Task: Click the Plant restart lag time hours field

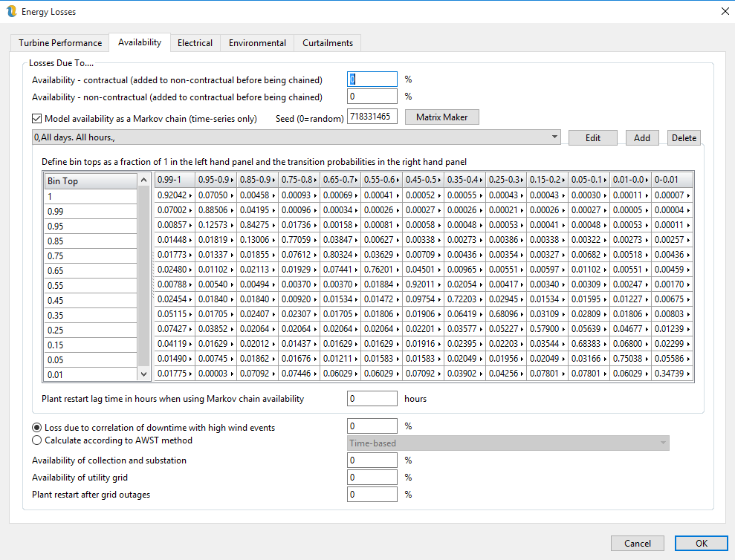Action: [372, 399]
